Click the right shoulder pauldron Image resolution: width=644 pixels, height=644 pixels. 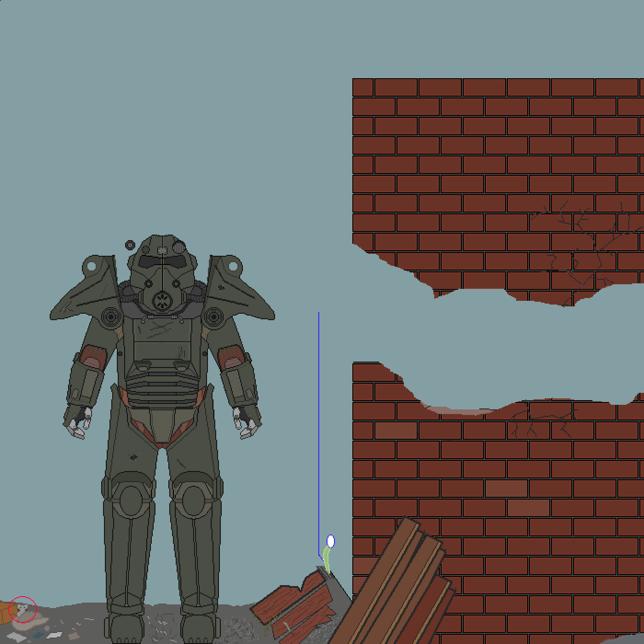[x=230, y=285]
